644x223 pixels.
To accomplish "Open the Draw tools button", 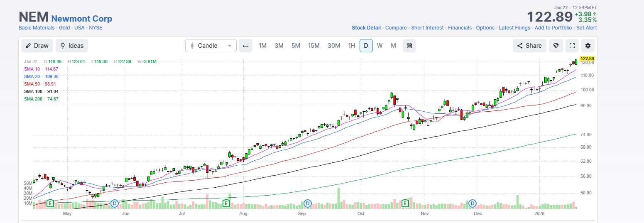I will click(x=37, y=46).
